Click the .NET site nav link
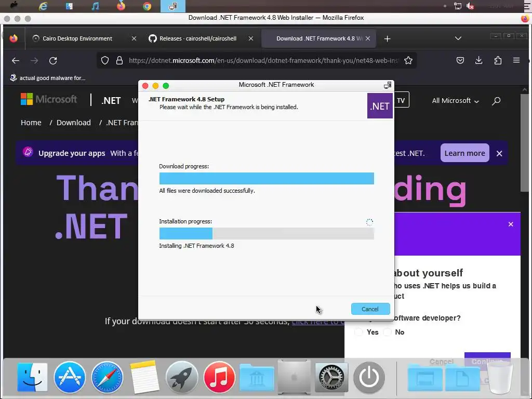Screen dimensions: 532x399 (x=111, y=101)
